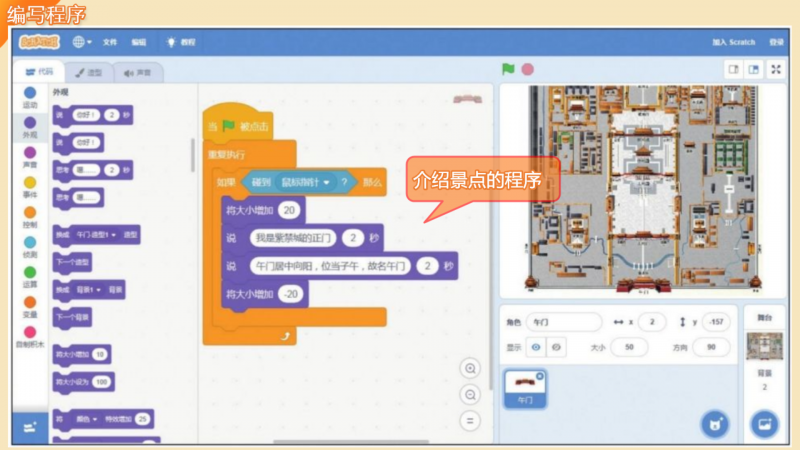The width and height of the screenshot is (800, 450).
Task: Switch to the 造型 (Costumes) tab
Action: tap(89, 73)
